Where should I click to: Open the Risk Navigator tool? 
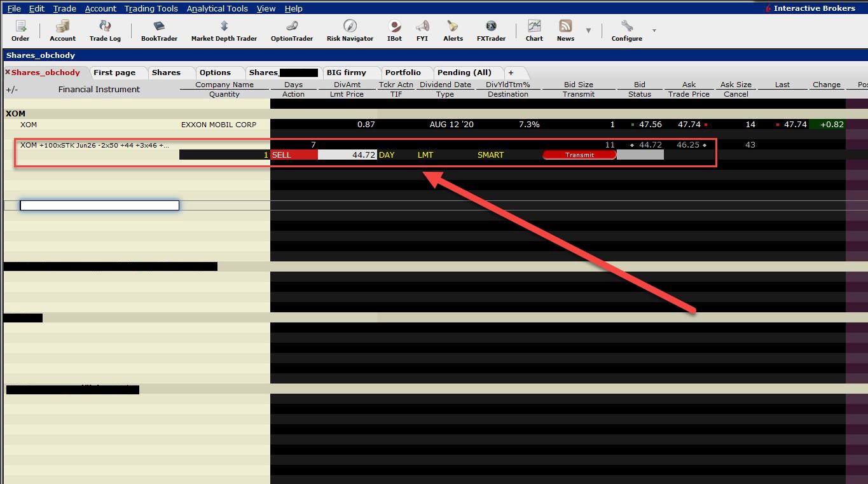350,27
